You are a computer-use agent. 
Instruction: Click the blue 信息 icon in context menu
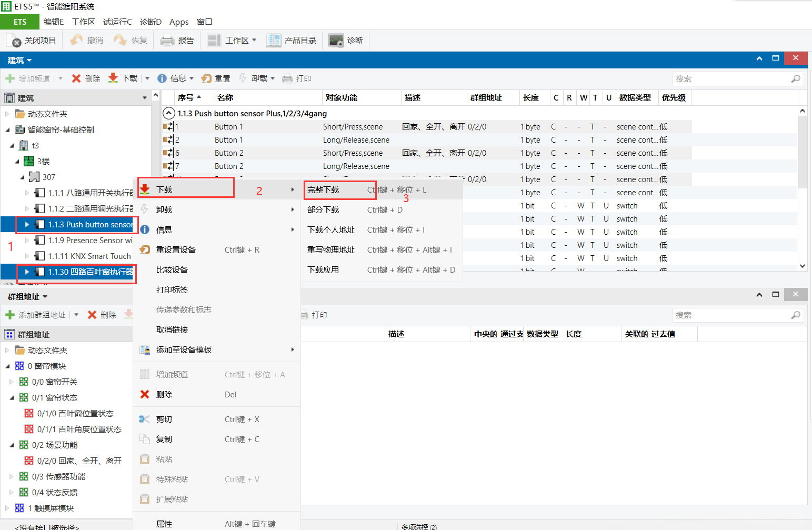(x=145, y=229)
